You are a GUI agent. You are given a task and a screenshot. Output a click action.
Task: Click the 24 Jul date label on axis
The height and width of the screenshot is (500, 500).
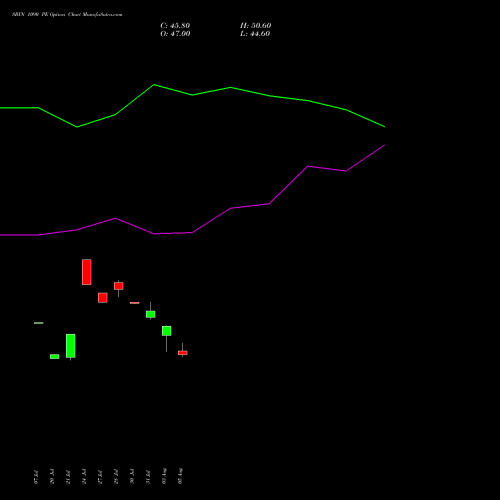click(84, 476)
